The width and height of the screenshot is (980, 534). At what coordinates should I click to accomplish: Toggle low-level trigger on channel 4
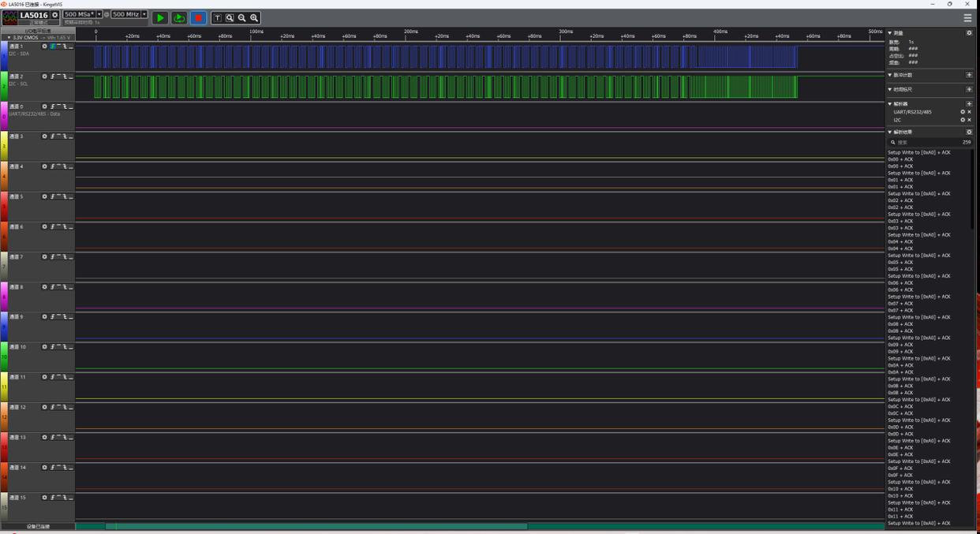coord(70,166)
